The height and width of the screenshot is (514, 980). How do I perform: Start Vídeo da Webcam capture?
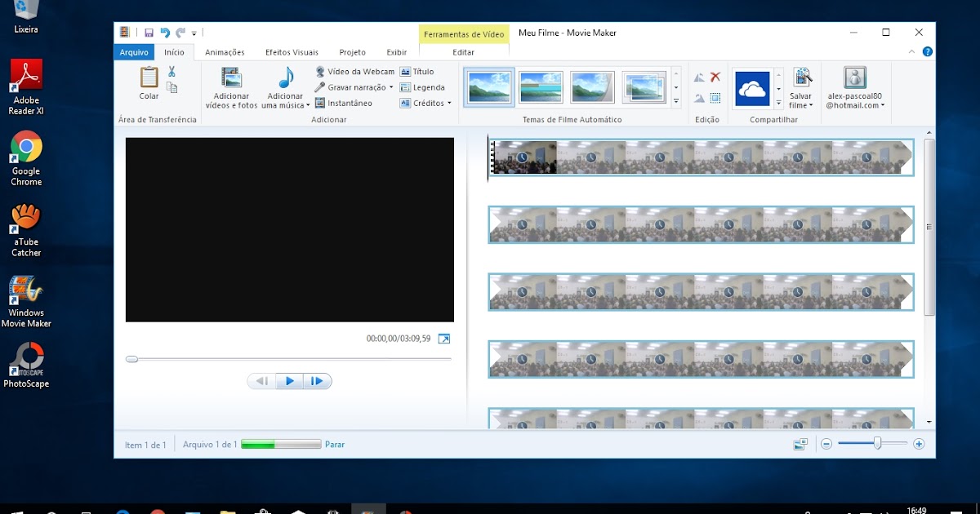pyautogui.click(x=354, y=72)
